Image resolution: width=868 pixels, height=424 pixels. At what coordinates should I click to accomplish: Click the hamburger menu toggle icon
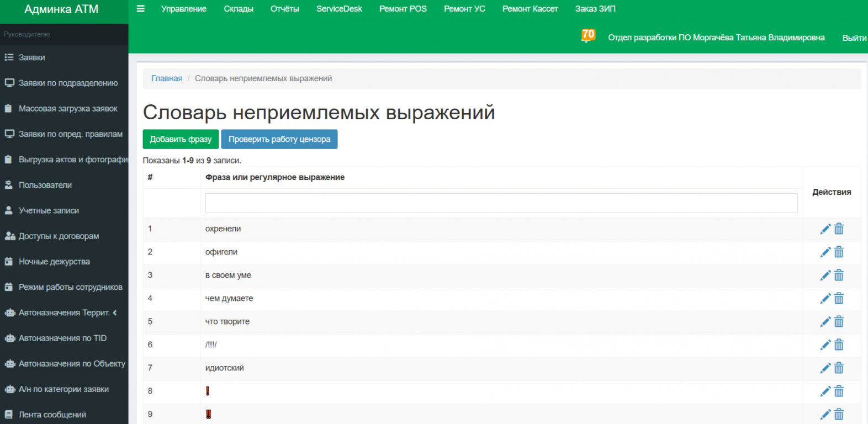click(140, 9)
